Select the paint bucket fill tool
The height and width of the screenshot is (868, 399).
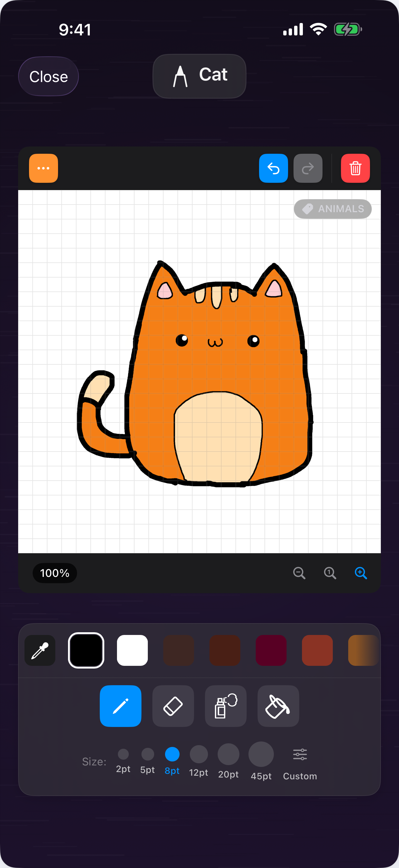(278, 706)
